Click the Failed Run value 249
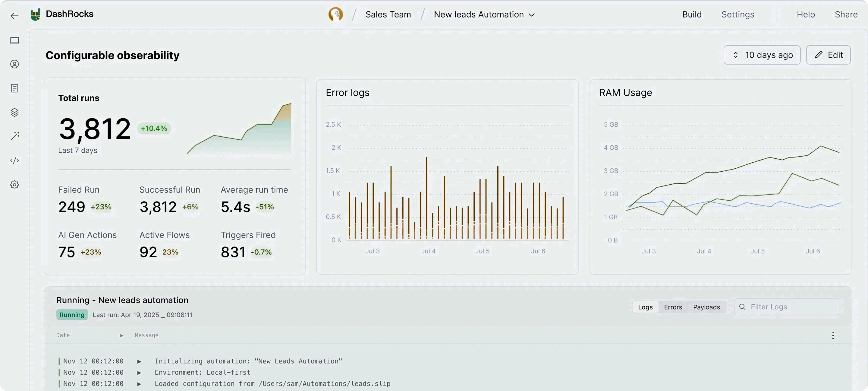Image resolution: width=868 pixels, height=391 pixels. (x=72, y=207)
